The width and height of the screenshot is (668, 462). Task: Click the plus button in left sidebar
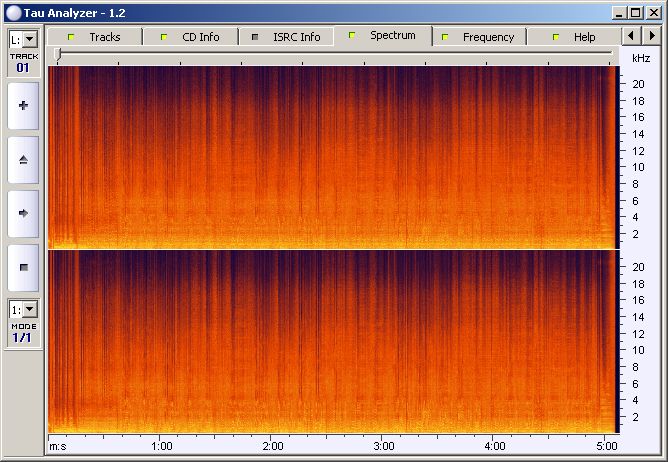(x=23, y=105)
